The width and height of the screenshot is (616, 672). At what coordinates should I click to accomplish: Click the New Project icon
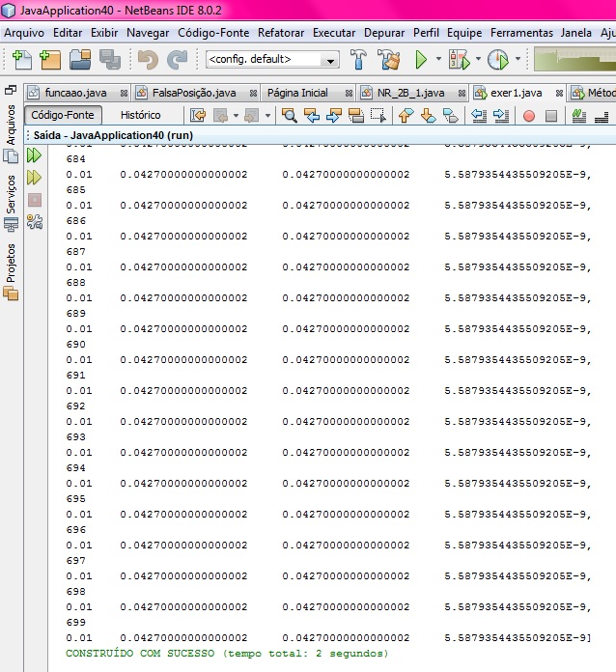pos(50,60)
